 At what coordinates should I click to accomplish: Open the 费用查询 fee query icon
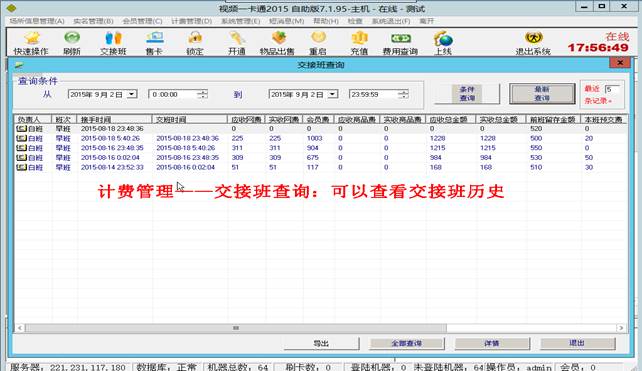[x=400, y=43]
